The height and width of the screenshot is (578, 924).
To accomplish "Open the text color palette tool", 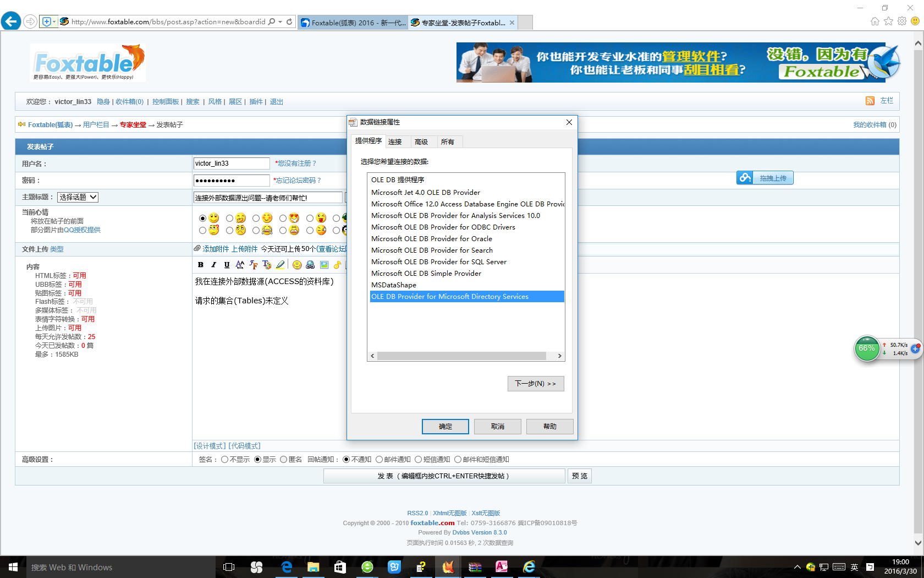I will [267, 265].
